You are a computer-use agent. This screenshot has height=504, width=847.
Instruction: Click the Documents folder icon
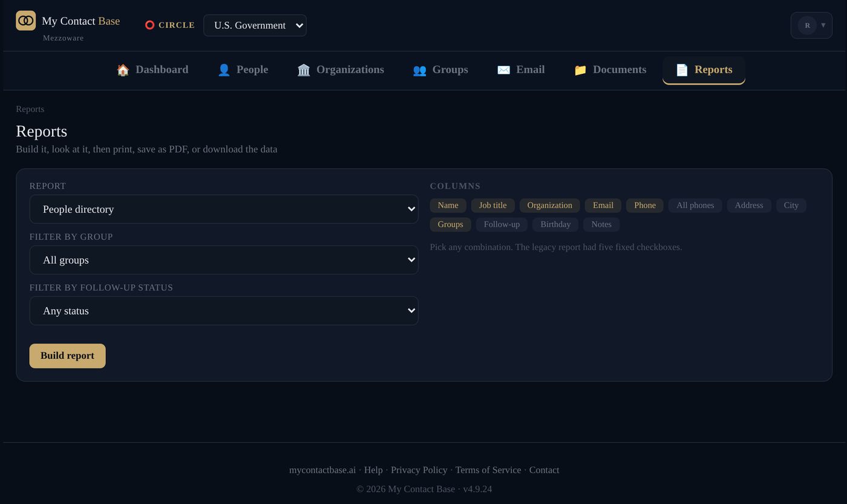[x=580, y=70]
